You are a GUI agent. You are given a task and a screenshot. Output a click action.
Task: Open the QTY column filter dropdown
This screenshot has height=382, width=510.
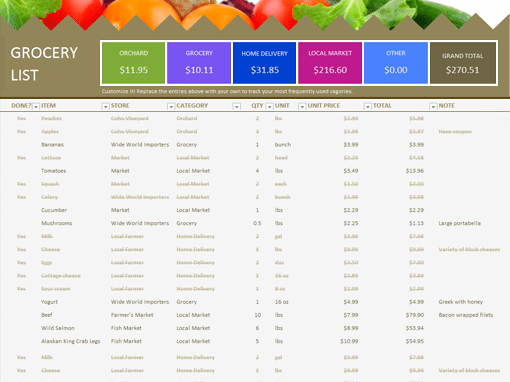269,106
